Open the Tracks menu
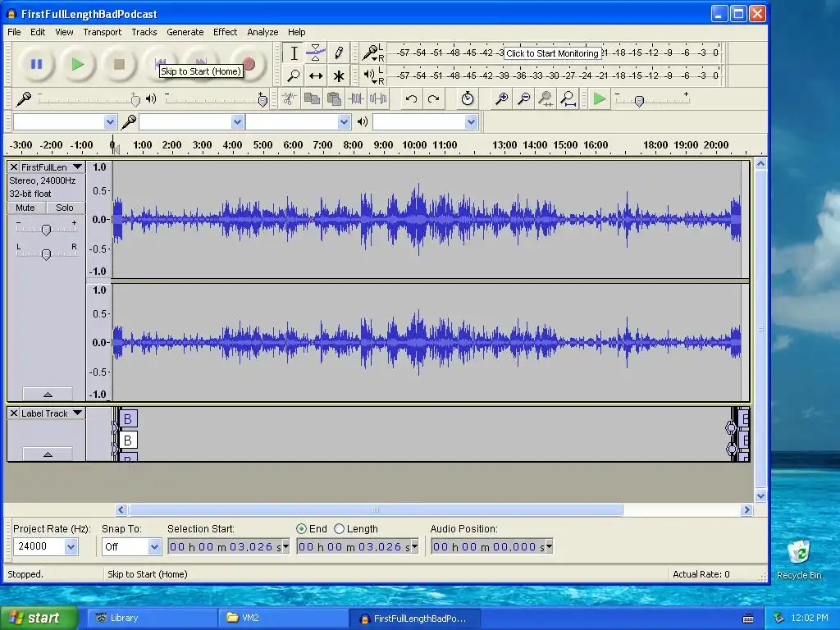The width and height of the screenshot is (840, 630). pos(144,32)
